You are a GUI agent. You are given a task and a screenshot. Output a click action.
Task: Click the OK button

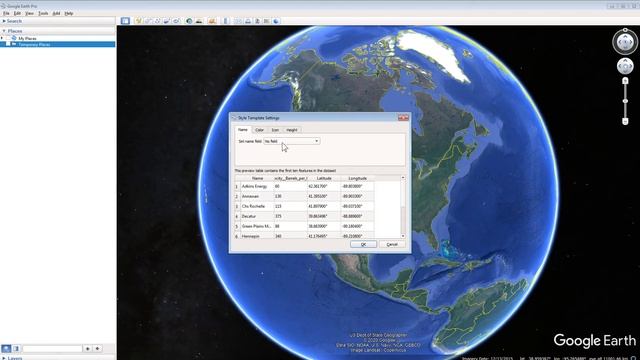(363, 244)
